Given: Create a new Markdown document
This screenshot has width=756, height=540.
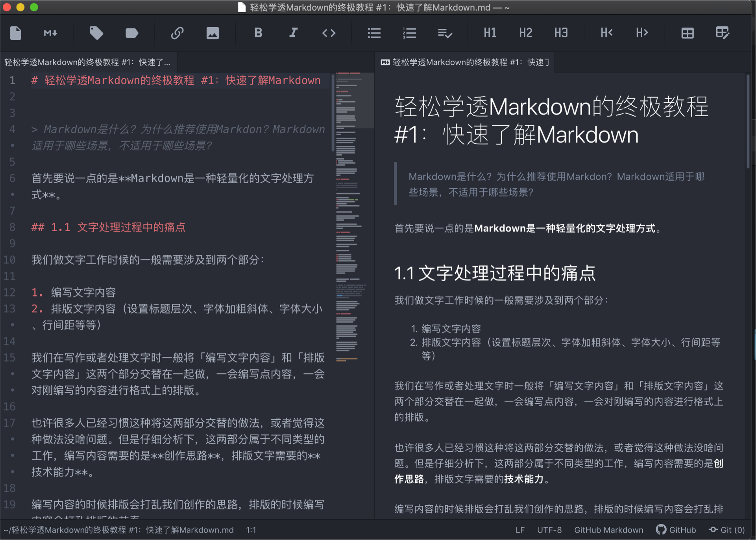Looking at the screenshot, I should click(16, 33).
